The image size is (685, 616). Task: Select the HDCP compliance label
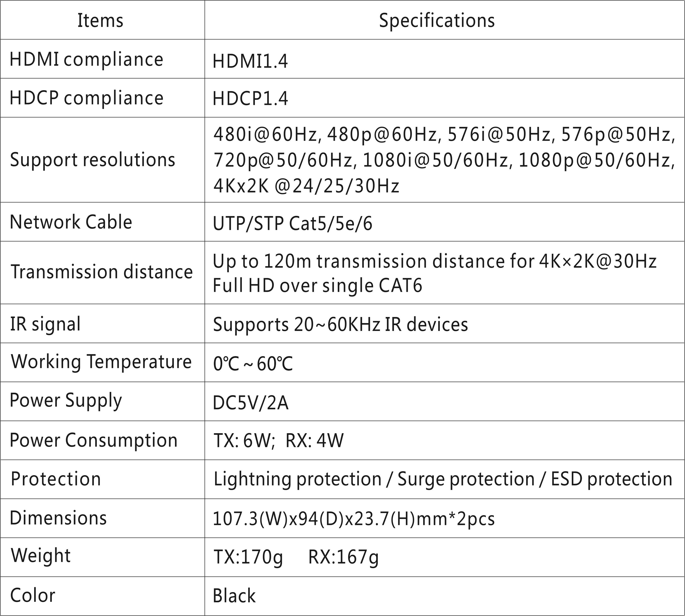point(86,98)
